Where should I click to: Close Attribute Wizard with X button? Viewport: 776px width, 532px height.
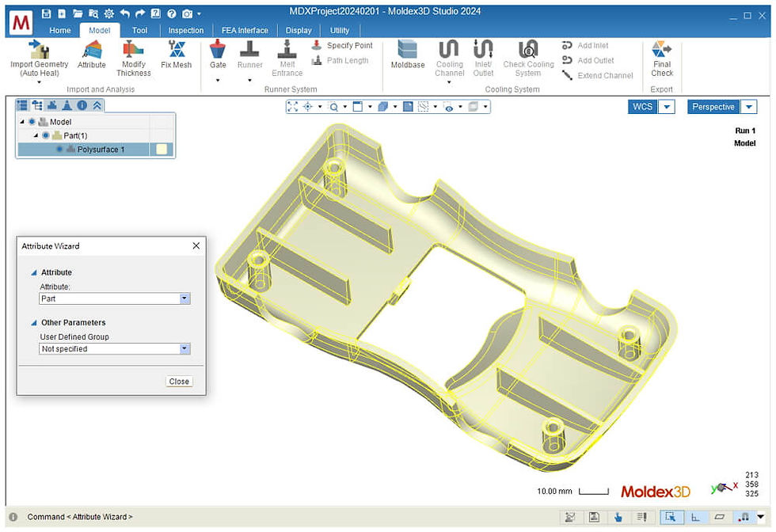[x=196, y=246]
